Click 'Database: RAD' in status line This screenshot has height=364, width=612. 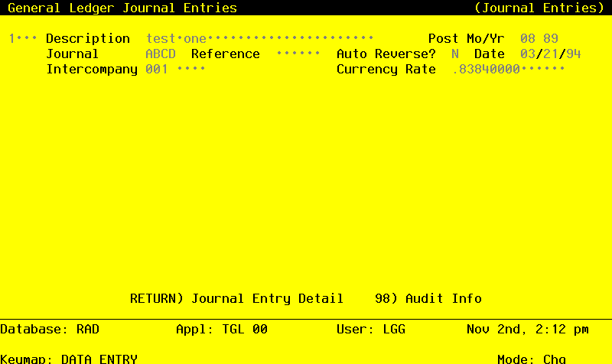coord(50,330)
